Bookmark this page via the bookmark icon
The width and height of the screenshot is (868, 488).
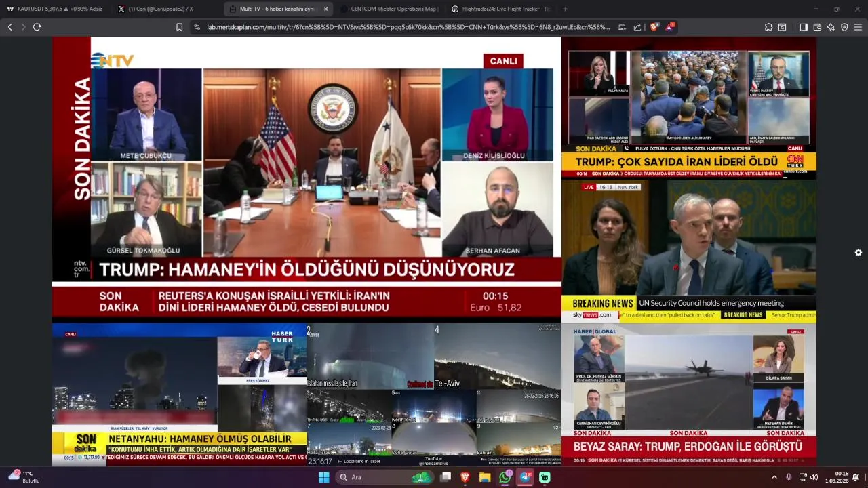[x=179, y=27]
